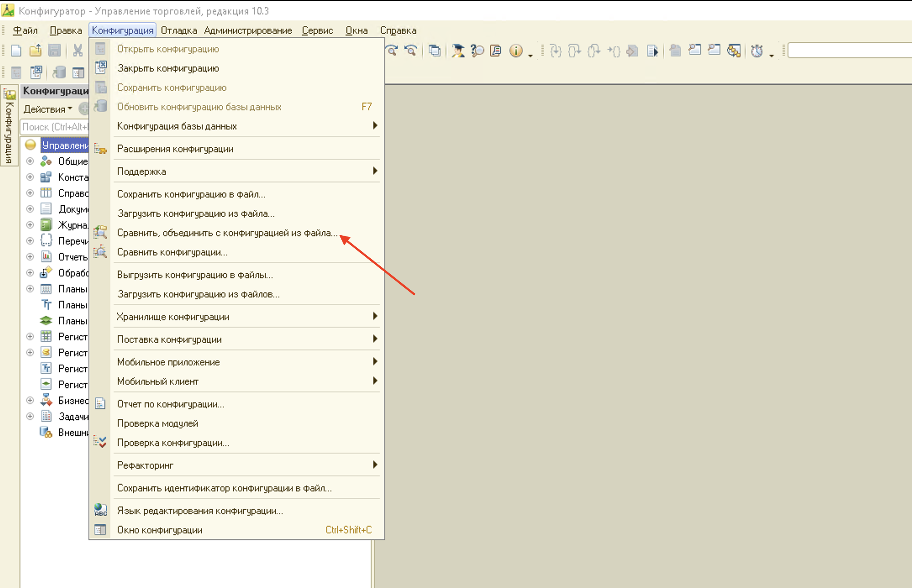Click the vertical Конфигурация side tab
This screenshot has height=588, width=912.
pos(9,125)
